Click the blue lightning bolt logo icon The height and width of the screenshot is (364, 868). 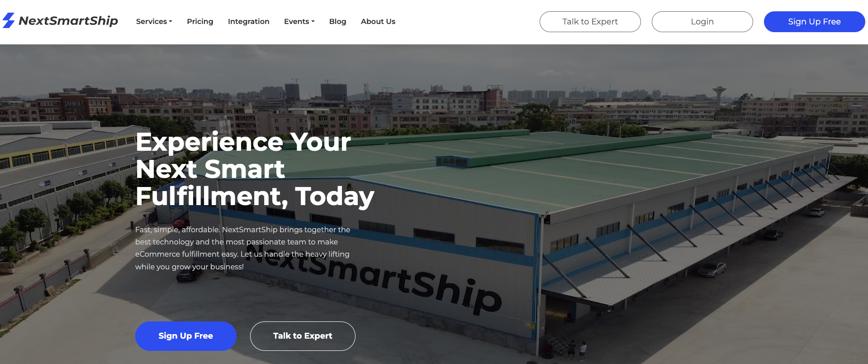pyautogui.click(x=9, y=20)
